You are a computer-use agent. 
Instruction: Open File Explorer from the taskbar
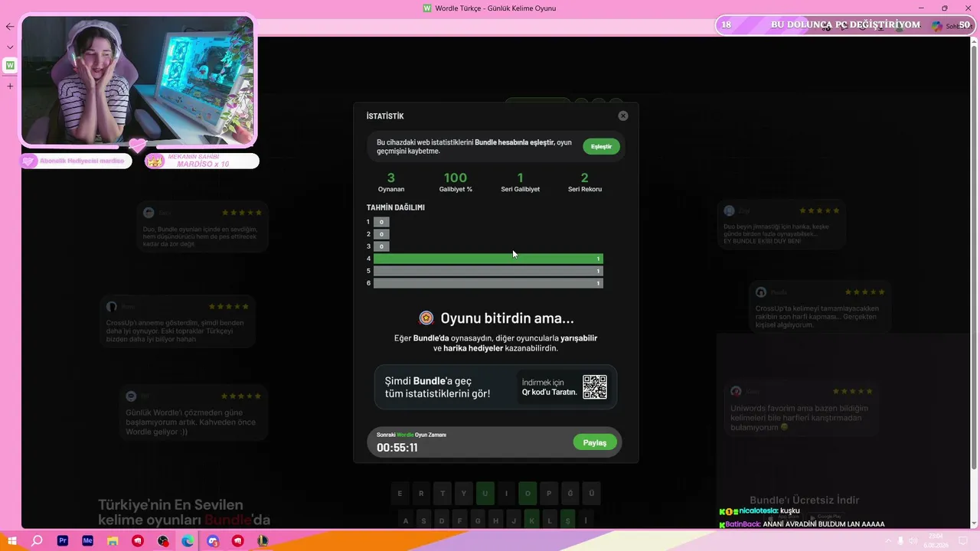pyautogui.click(x=113, y=541)
